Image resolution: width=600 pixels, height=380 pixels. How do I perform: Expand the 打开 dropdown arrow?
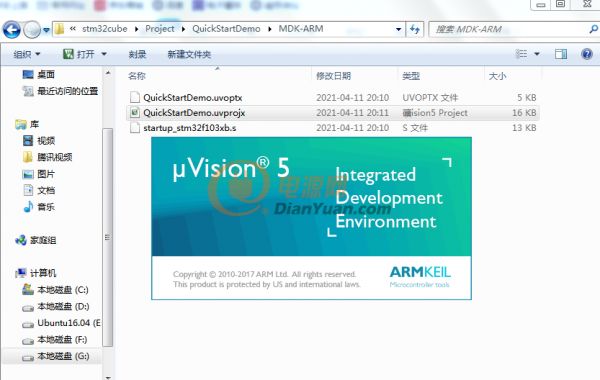click(104, 54)
